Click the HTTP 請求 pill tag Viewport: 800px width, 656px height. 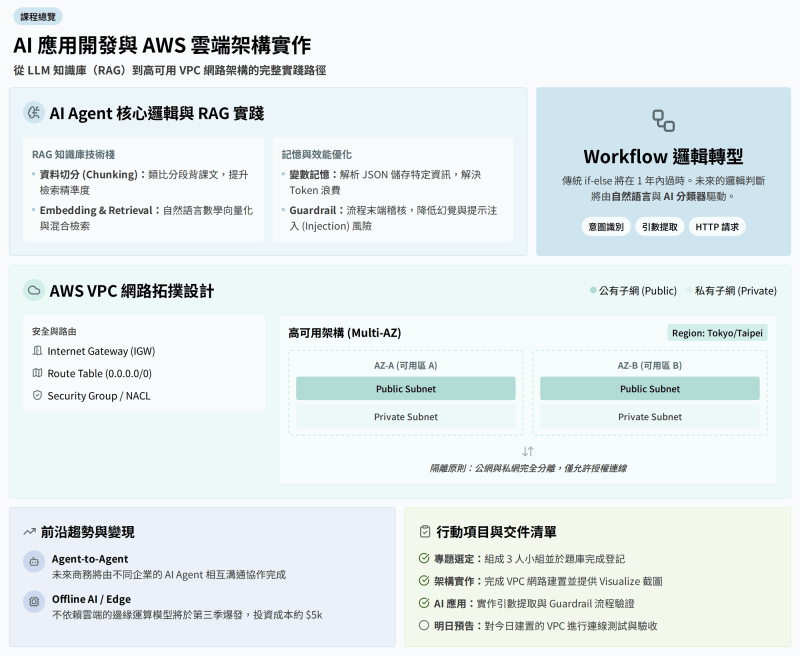coord(717,227)
